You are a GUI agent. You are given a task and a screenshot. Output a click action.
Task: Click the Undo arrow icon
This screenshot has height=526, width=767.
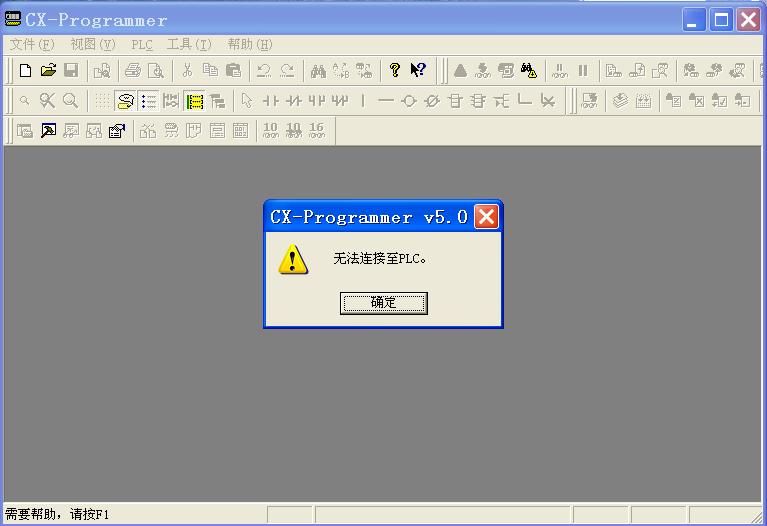coord(264,70)
